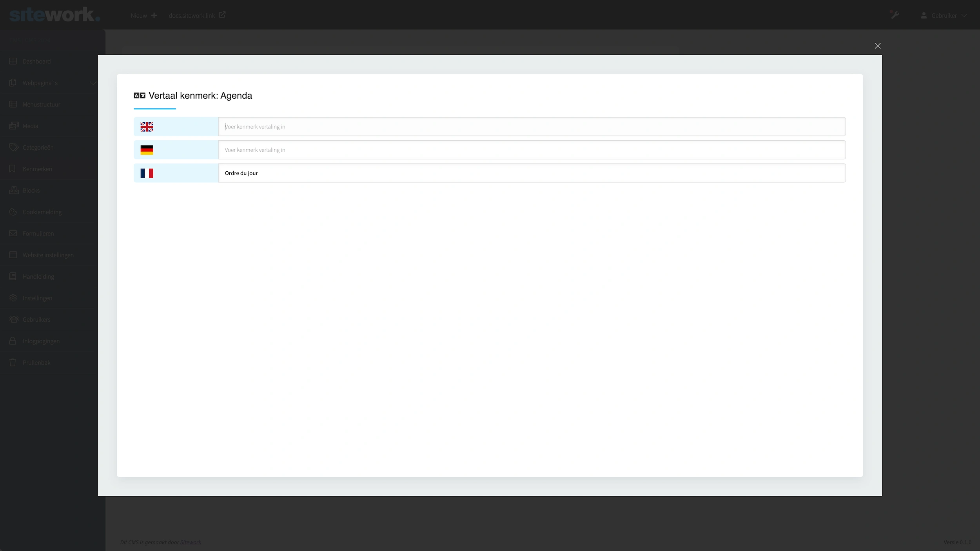
Task: Focus the English translation input field
Action: (531, 127)
